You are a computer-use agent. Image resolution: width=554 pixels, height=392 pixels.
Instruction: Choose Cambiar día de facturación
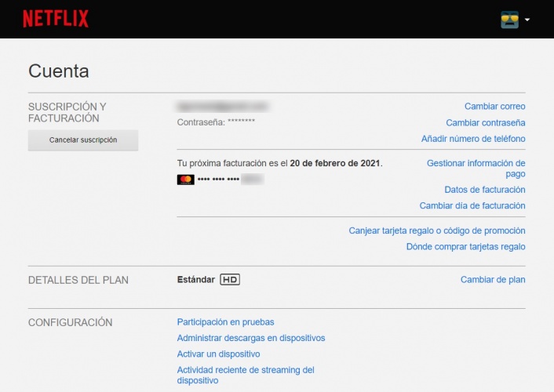point(472,205)
